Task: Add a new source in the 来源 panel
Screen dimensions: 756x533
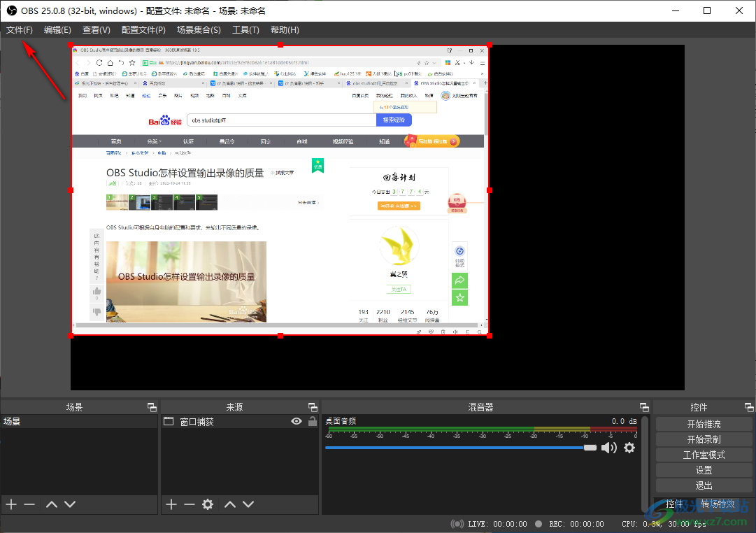Action: click(x=171, y=504)
